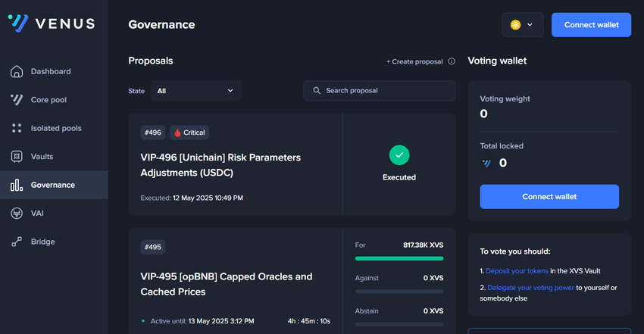Click the Isolated pools dots icon
Image resolution: width=644 pixels, height=334 pixels.
pyautogui.click(x=17, y=128)
